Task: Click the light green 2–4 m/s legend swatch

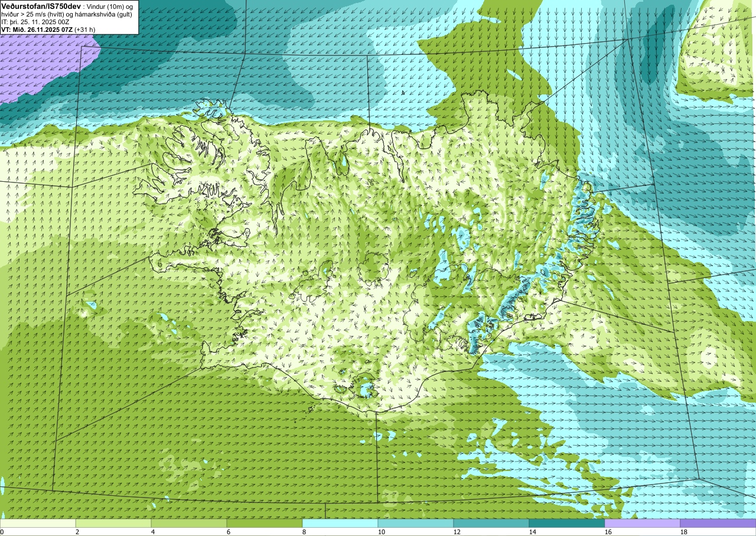Action: point(113,523)
